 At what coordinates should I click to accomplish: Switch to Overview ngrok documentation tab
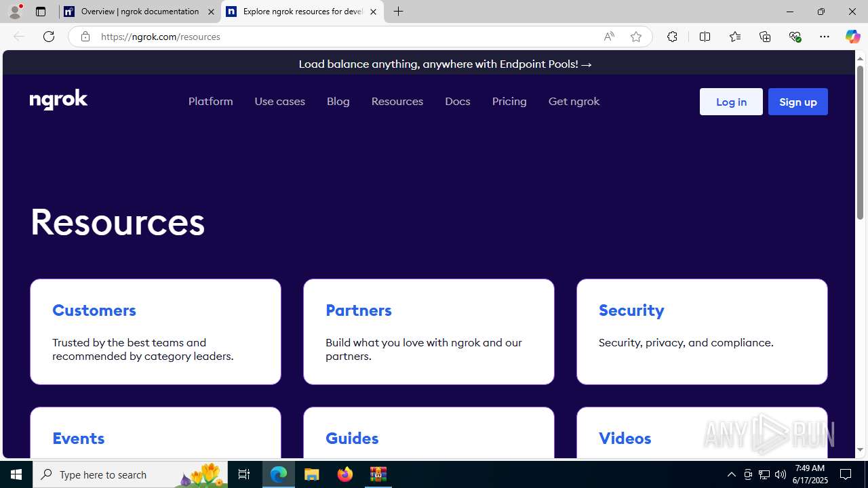(140, 12)
